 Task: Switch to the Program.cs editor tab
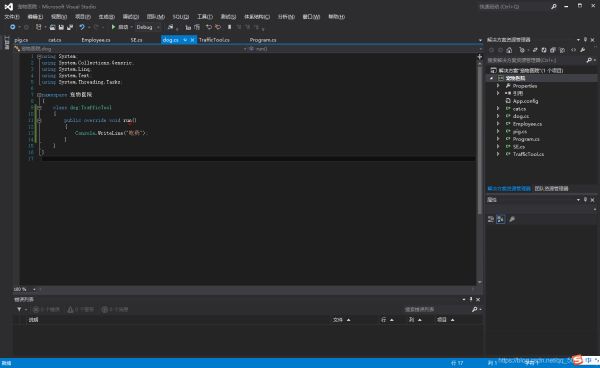click(x=263, y=40)
